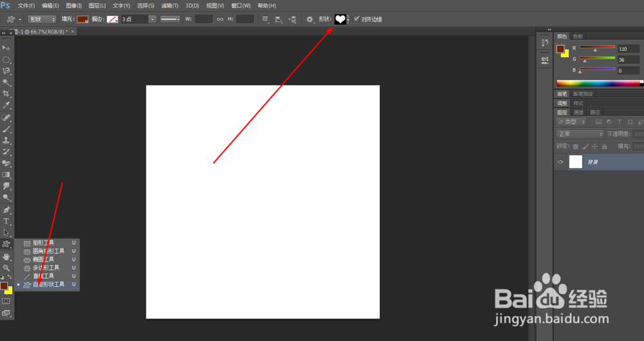This screenshot has height=341, width=644.
Task: Toggle adjustment layer filter icon
Action: (609, 122)
